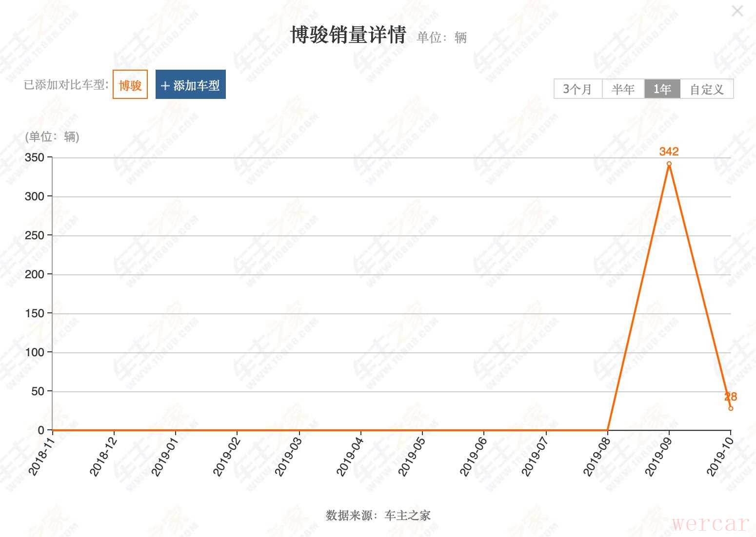The width and height of the screenshot is (756, 537).
Task: Click the 2019-01 x-axis label
Action: tap(165, 456)
